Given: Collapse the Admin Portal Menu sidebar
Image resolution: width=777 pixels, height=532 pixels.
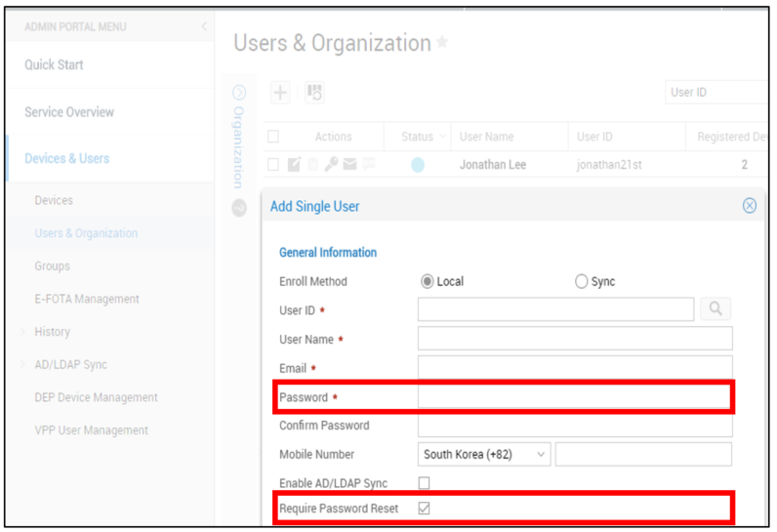Looking at the screenshot, I should (x=204, y=26).
